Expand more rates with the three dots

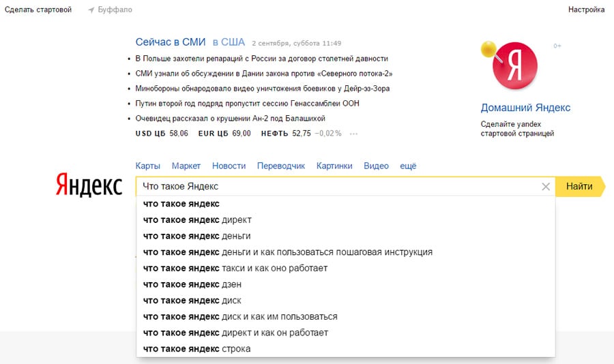click(x=353, y=134)
